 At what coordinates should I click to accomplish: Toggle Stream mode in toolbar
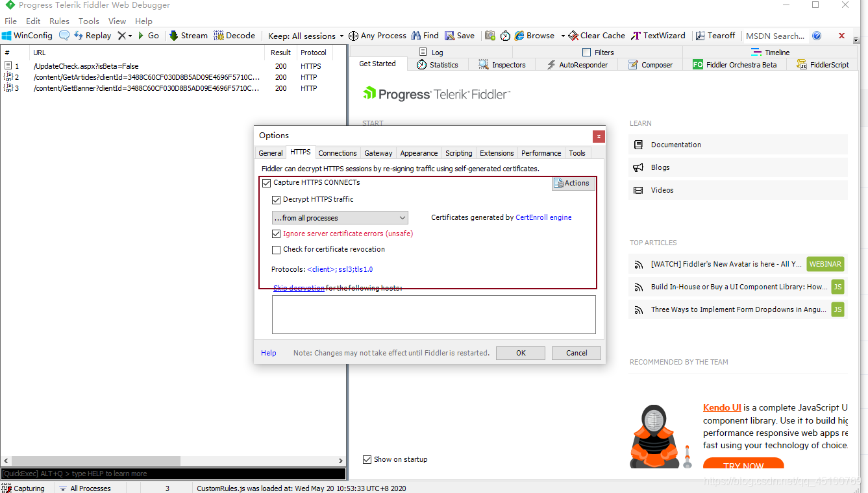click(189, 36)
